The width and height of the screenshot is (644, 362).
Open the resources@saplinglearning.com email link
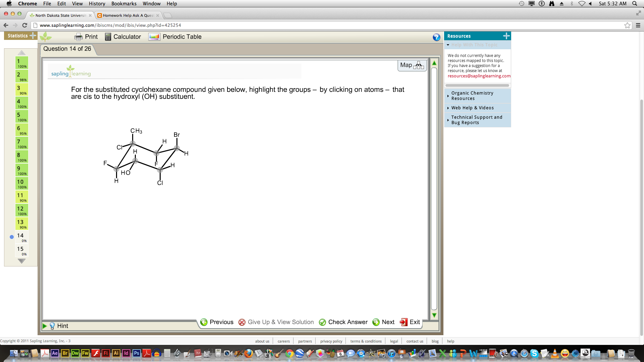(x=479, y=76)
